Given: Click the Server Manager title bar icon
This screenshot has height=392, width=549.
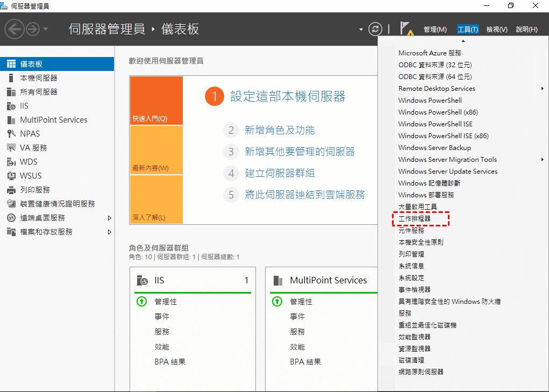Looking at the screenshot, I should [x=4, y=6].
